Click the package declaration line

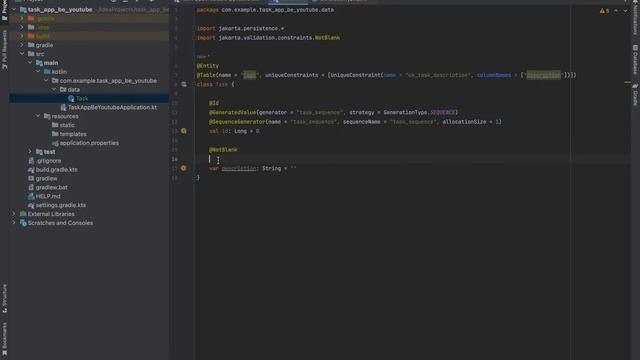265,10
